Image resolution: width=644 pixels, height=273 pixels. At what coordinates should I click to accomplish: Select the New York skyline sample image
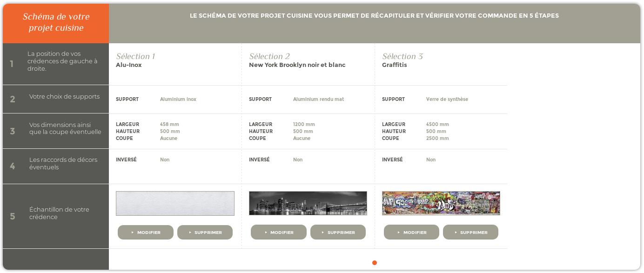pos(308,203)
